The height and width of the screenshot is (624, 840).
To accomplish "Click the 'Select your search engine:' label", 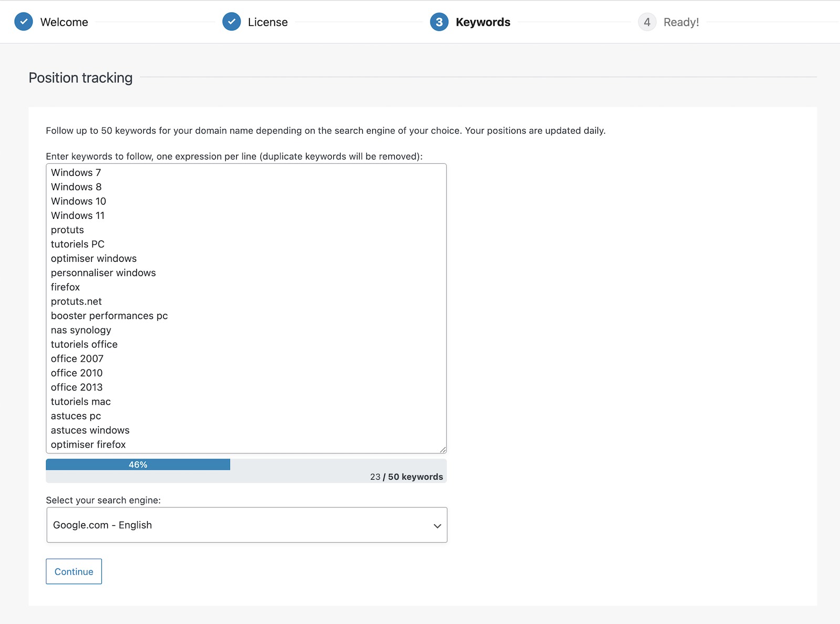I will coord(103,500).
